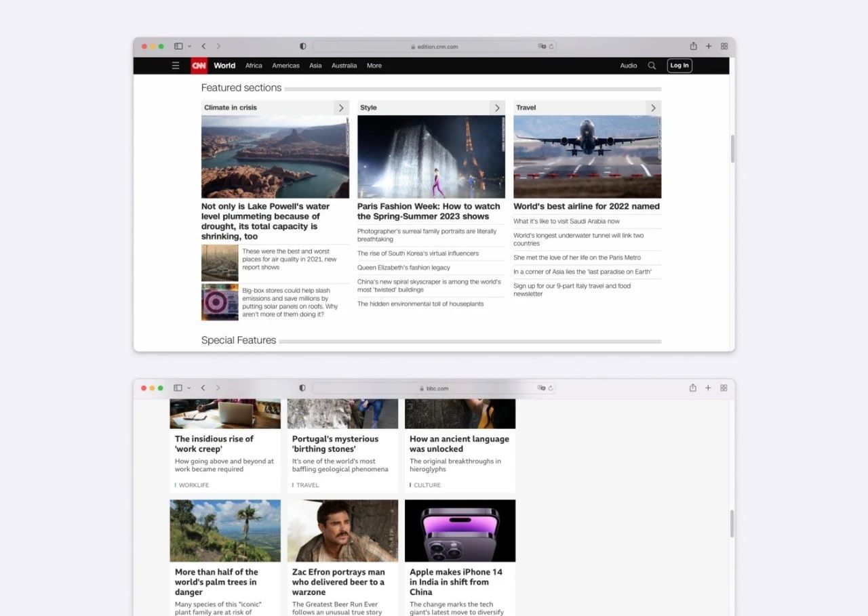Share the CNN page
This screenshot has width=868, height=616.
[x=693, y=46]
